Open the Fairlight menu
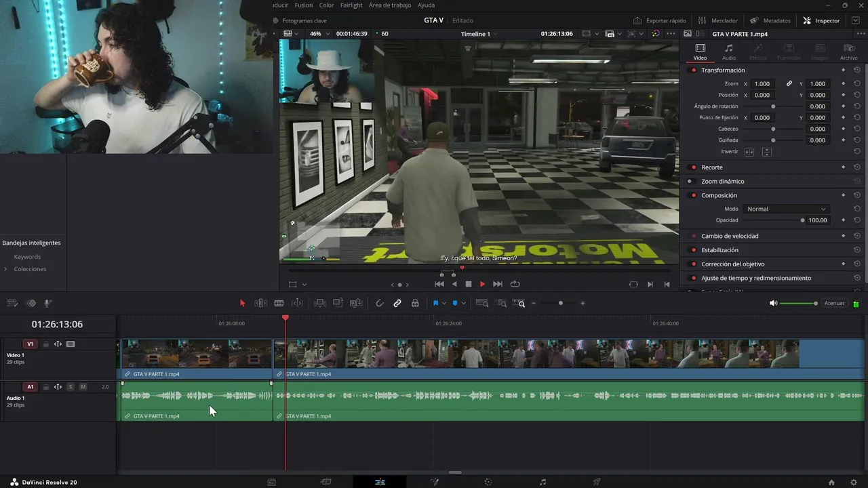Image resolution: width=868 pixels, height=488 pixels. pos(351,5)
